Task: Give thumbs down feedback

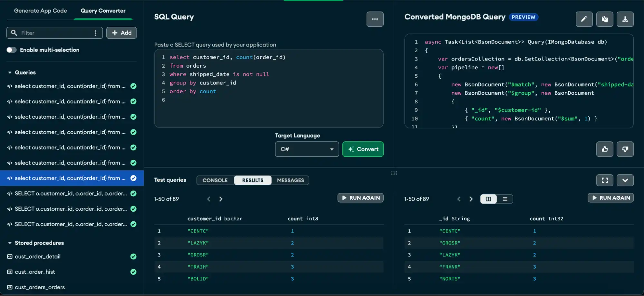Action: click(625, 149)
